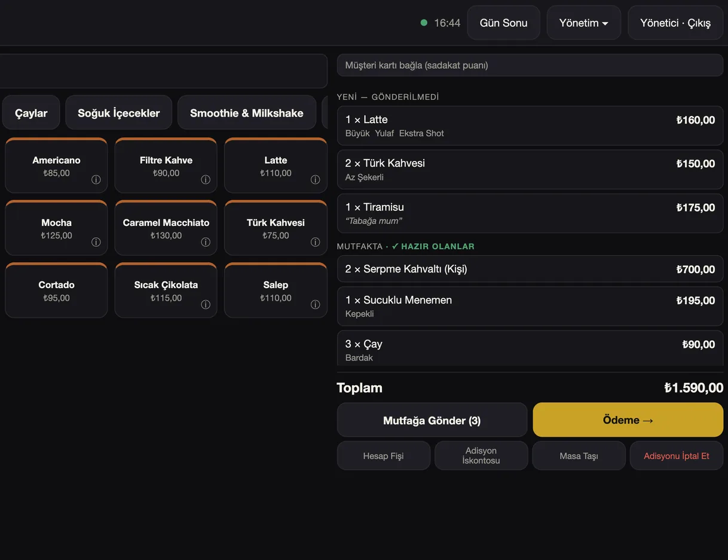Add Sıcak Çikolata to the order
This screenshot has height=560, width=728.
point(166,290)
